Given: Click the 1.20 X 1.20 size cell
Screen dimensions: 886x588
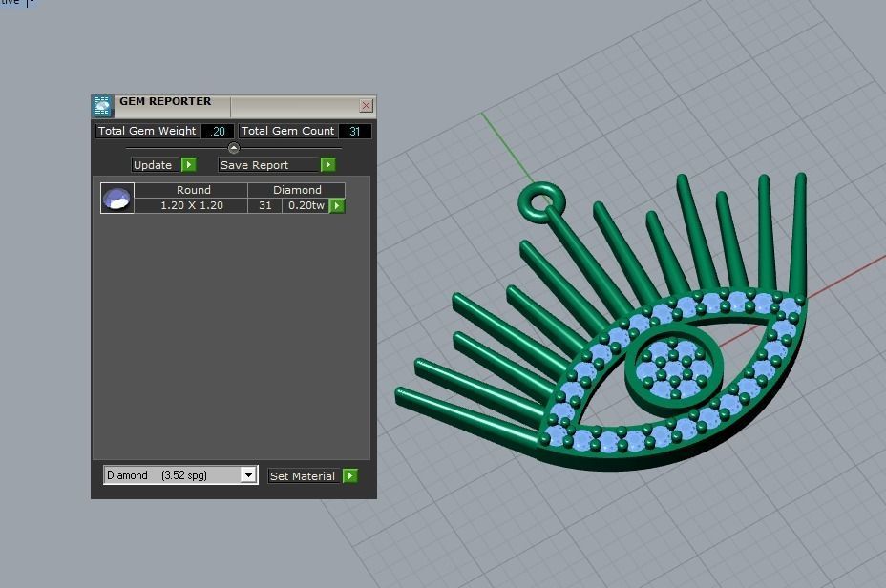Looking at the screenshot, I should click(192, 205).
